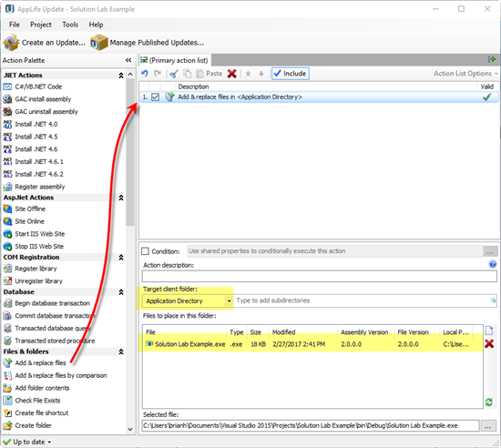Select Register assembly action
Screen dimensions: 501x448
(x=34, y=187)
